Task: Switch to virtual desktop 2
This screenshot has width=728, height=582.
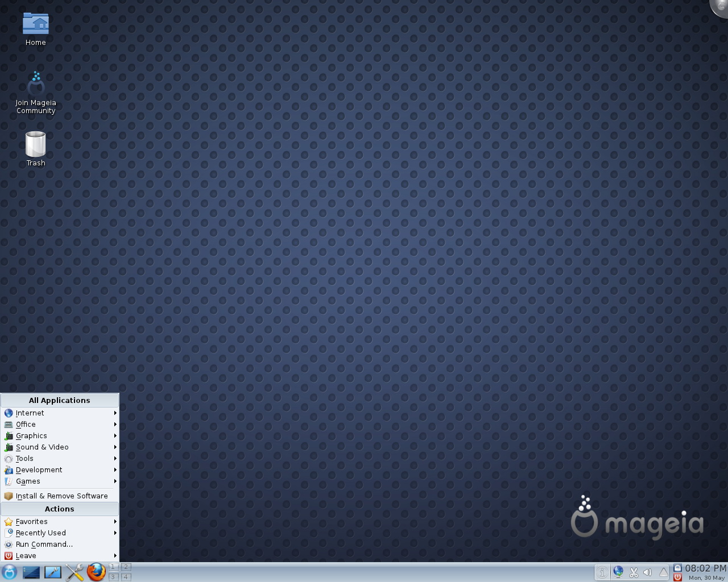Action: click(x=126, y=567)
